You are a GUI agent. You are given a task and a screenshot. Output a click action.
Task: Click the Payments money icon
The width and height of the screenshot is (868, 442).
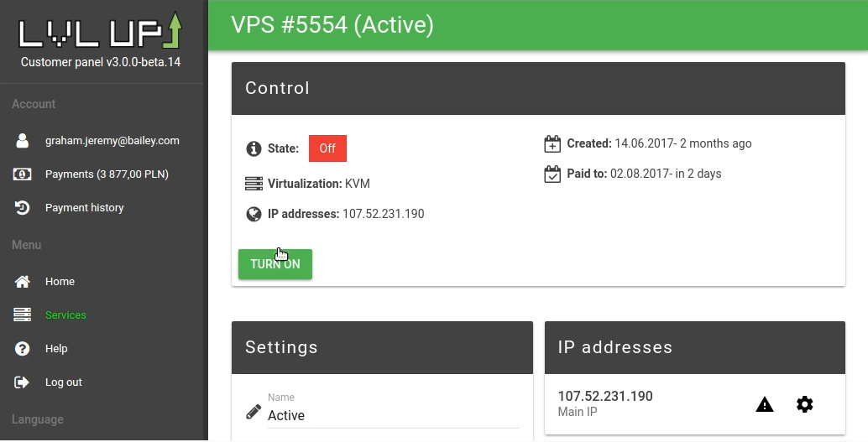(23, 174)
